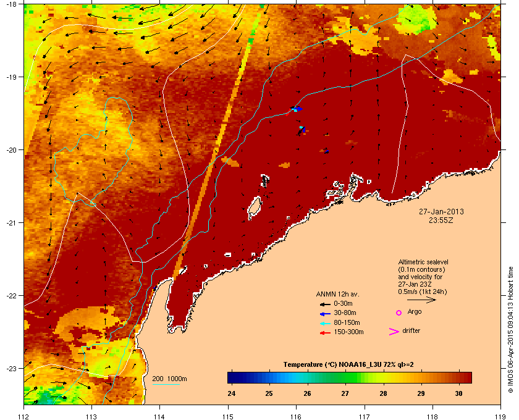Click the colorbar tick label 26
The height and width of the screenshot is (420, 519).
tap(307, 393)
